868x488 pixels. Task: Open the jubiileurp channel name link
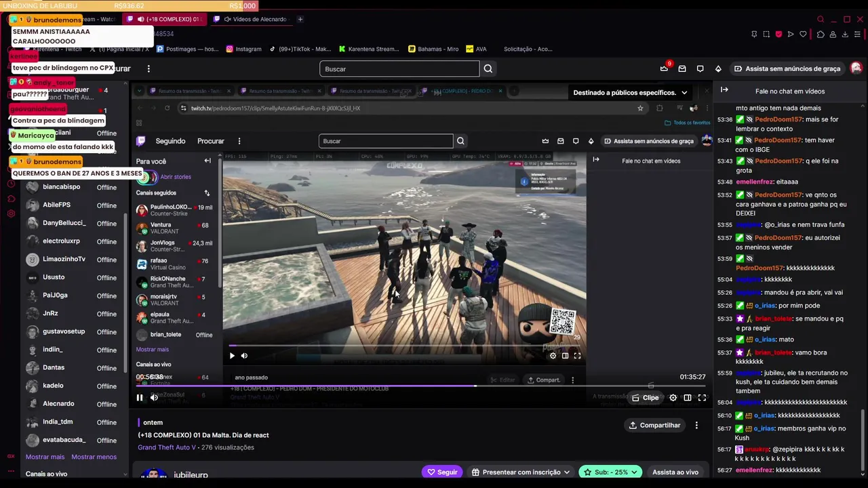[x=191, y=475]
